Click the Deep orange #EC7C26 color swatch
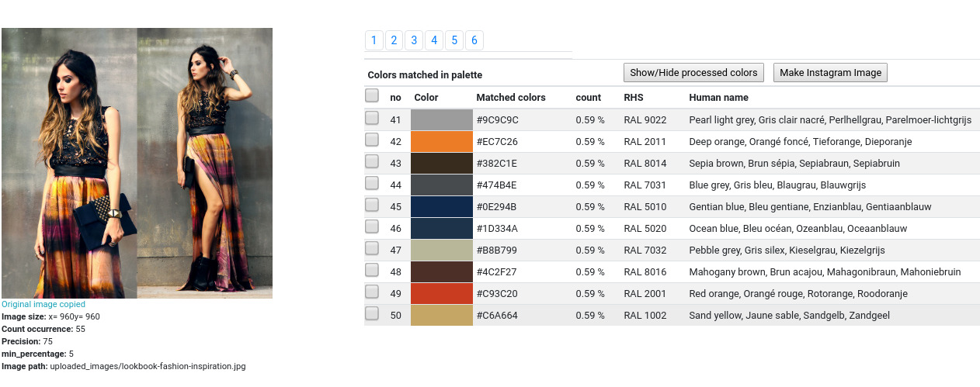This screenshot has width=980, height=387. coord(441,142)
